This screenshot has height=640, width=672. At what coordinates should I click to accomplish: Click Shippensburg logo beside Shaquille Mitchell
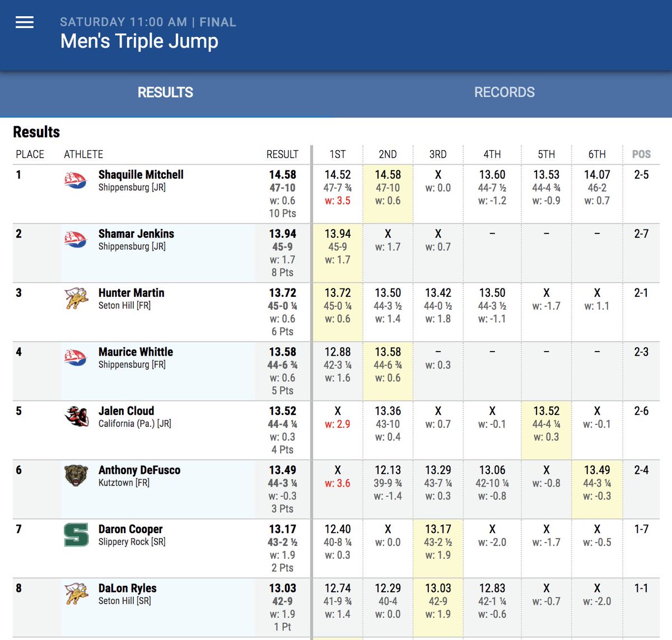[x=76, y=180]
